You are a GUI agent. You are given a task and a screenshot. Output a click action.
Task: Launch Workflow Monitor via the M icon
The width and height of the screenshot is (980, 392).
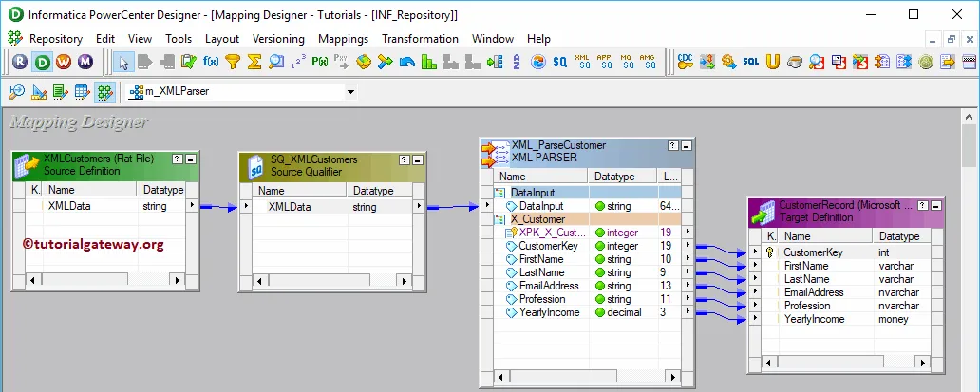coord(85,62)
